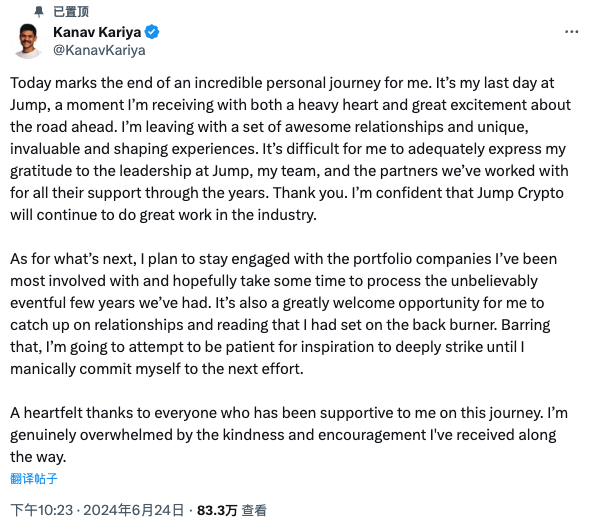The image size is (590, 530).
Task: Open the Kanav Kariya display name link
Action: point(97,32)
